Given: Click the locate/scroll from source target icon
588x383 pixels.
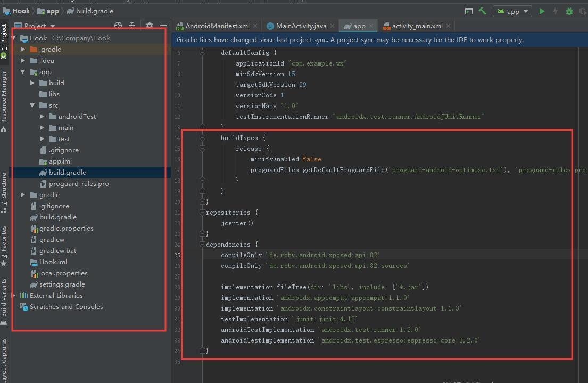Looking at the screenshot, I should (x=118, y=26).
